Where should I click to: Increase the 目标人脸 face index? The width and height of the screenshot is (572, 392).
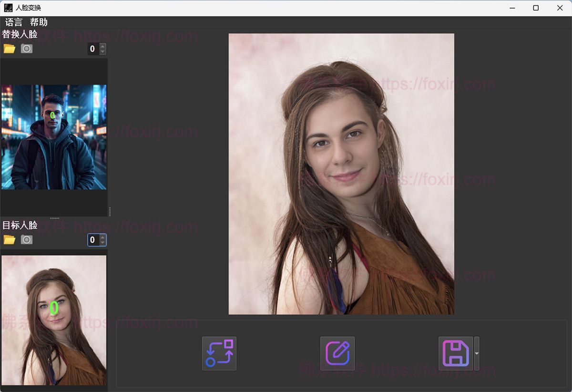tap(102, 237)
